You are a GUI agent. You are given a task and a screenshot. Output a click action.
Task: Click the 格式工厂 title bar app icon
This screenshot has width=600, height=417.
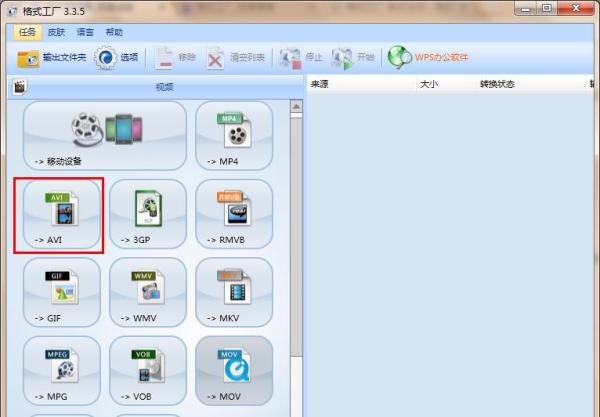13,11
